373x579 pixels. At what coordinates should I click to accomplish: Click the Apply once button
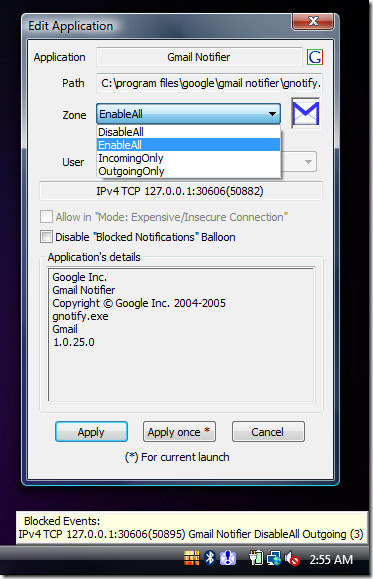pyautogui.click(x=179, y=432)
